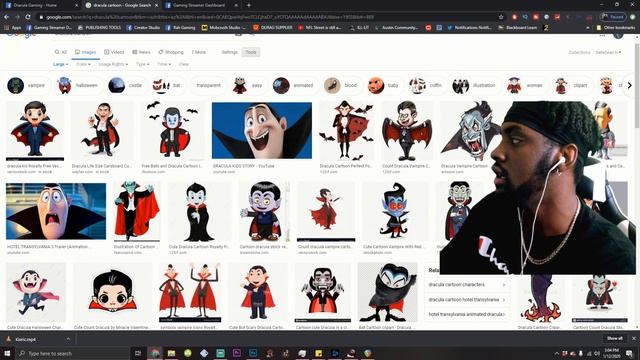Click the microphone icon in the system tray
This screenshot has width=640, height=360.
click(x=580, y=353)
